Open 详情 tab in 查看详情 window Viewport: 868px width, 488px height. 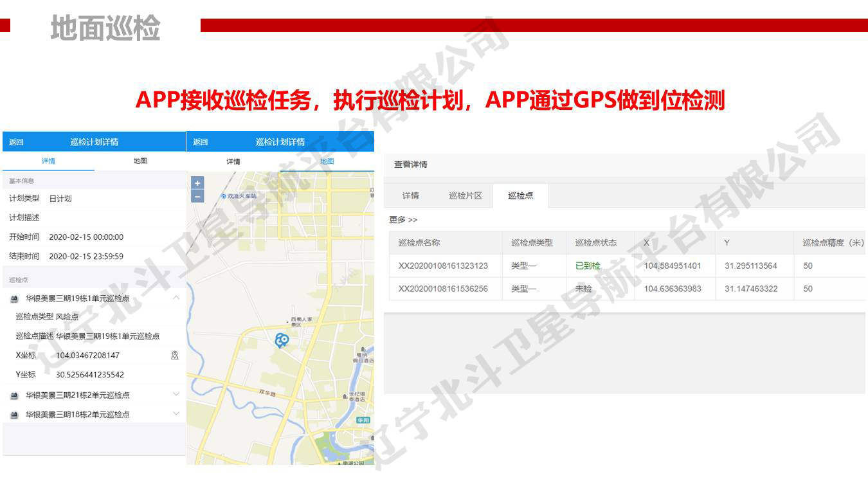[411, 195]
